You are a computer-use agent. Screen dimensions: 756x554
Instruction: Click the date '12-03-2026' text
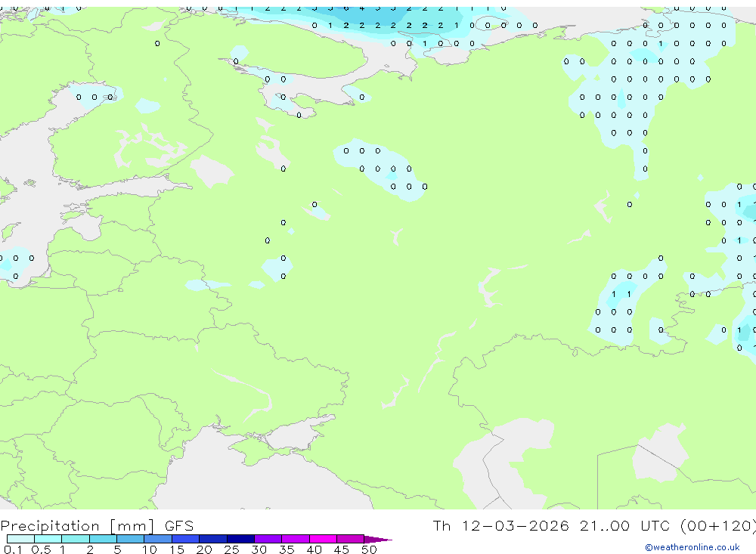click(515, 526)
